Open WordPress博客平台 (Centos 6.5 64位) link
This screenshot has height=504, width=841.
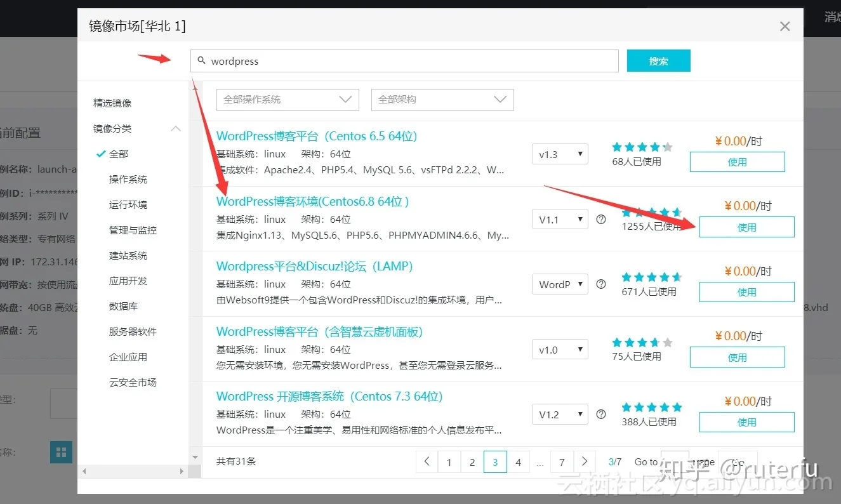click(317, 136)
